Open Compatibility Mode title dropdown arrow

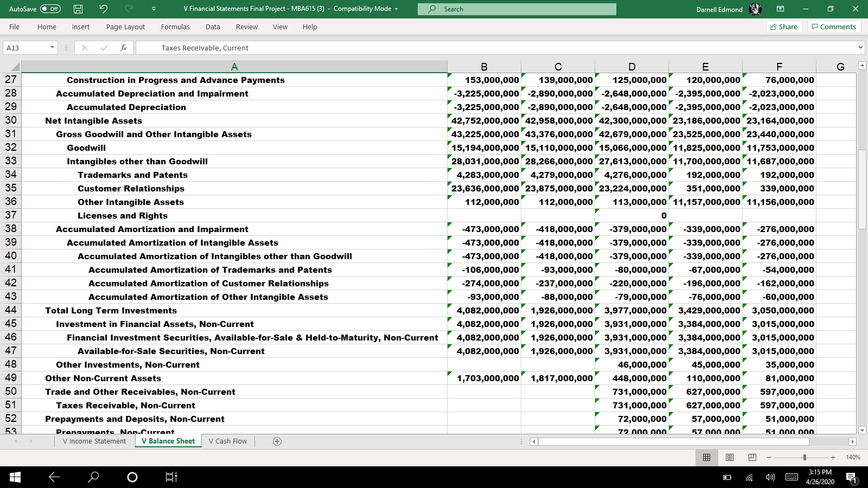coord(396,9)
